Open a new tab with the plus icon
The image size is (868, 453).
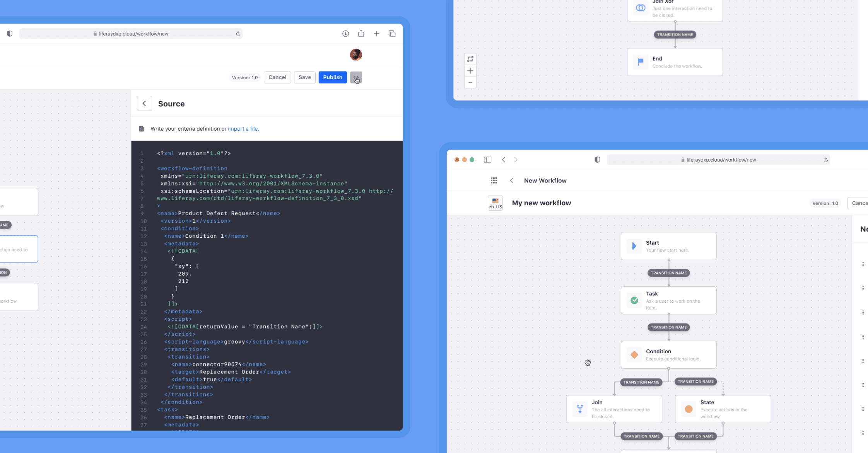376,34
